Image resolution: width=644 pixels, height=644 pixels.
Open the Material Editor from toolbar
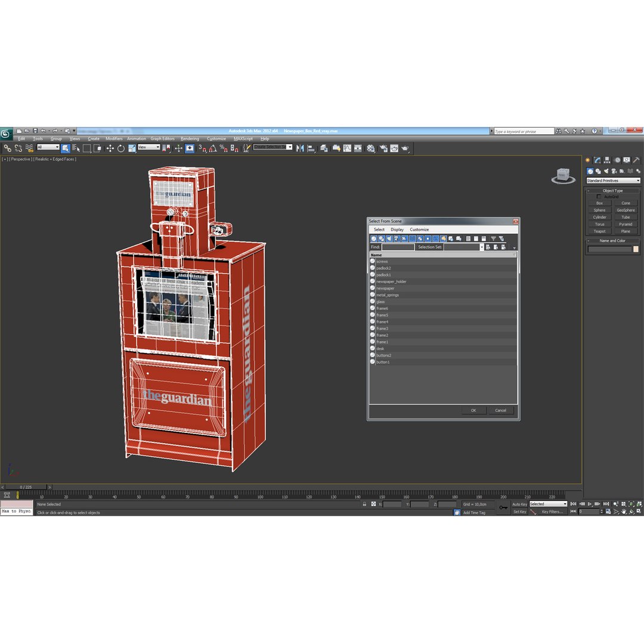tap(371, 148)
